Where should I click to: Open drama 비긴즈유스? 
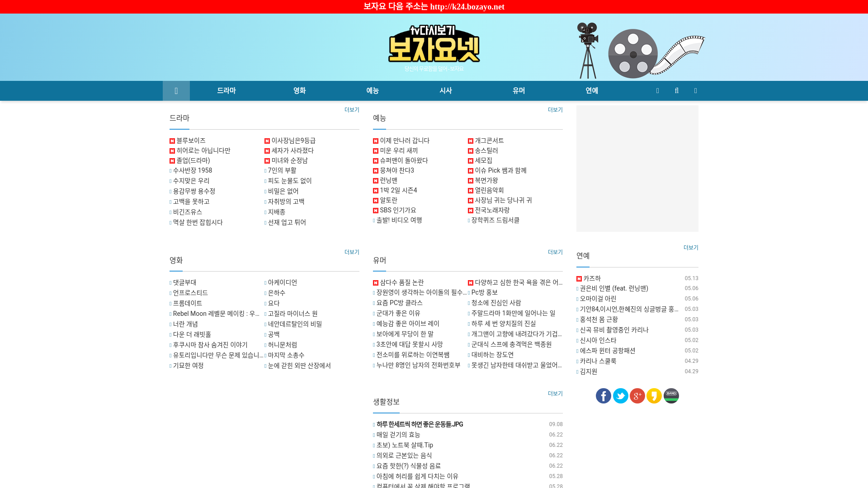(x=188, y=212)
